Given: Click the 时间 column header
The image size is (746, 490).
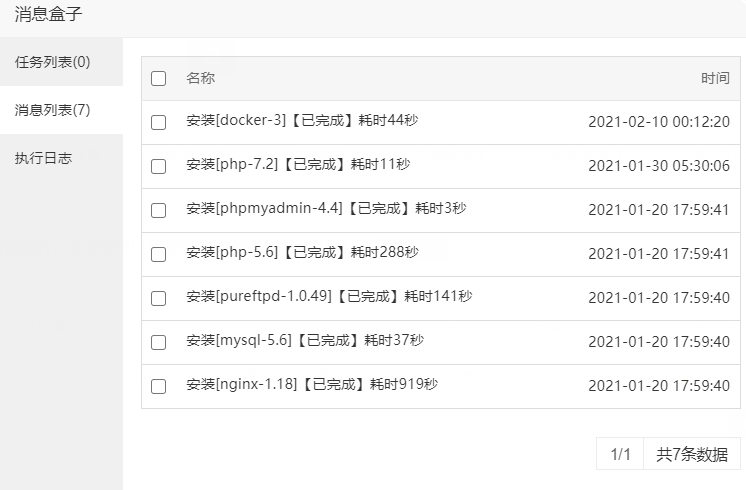Looking at the screenshot, I should tap(714, 78).
